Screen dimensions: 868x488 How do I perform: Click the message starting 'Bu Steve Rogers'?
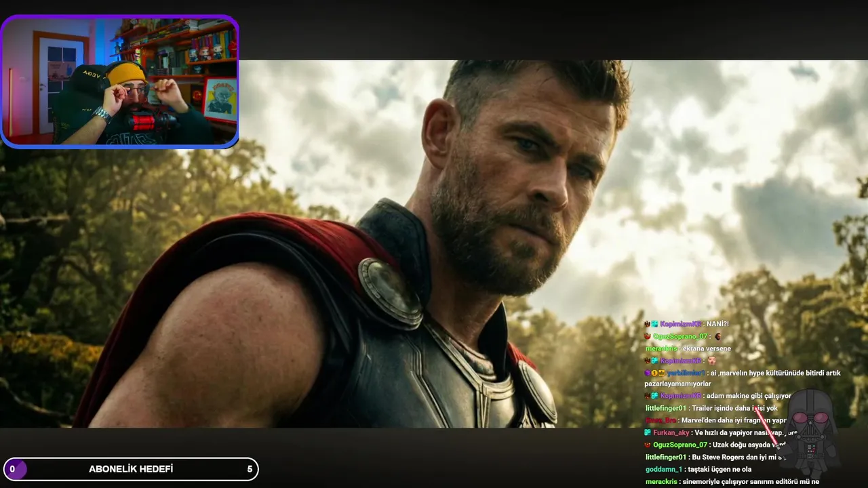click(738, 457)
